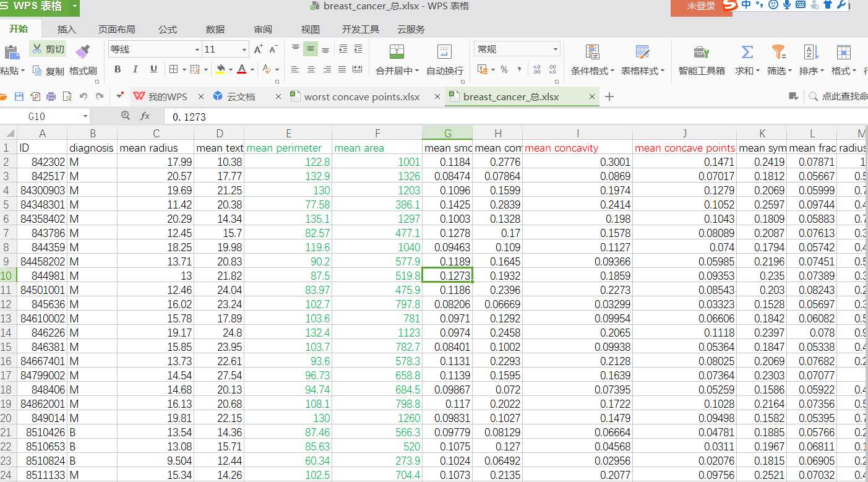Click the export to PDF icon

point(35,97)
